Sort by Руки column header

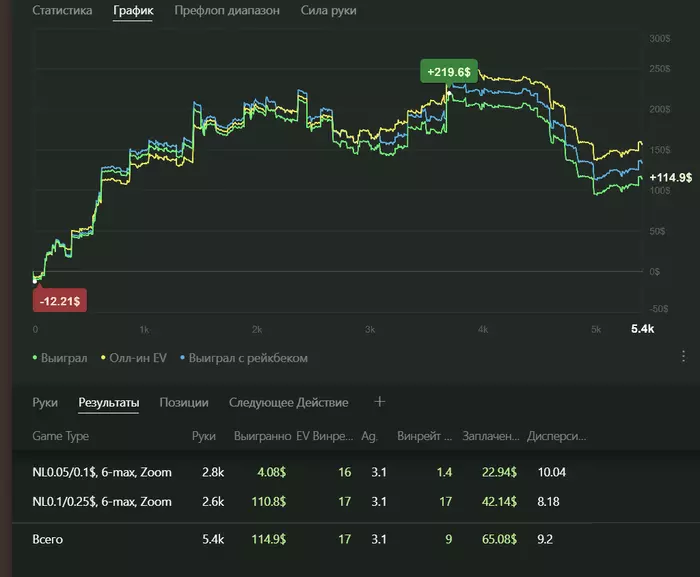[x=204, y=436]
